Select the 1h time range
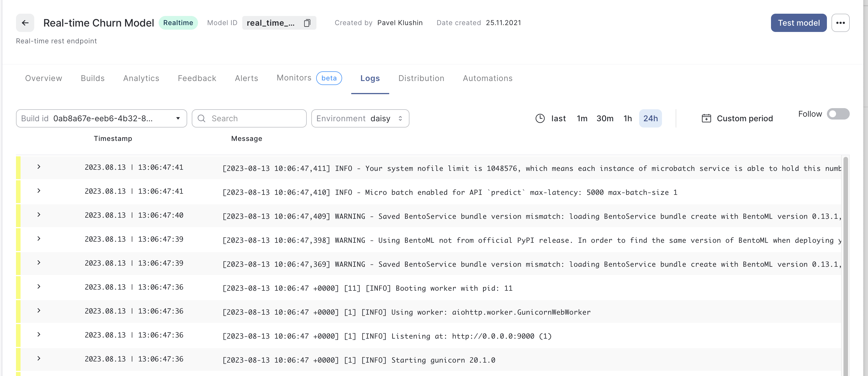The image size is (868, 376). pyautogui.click(x=627, y=118)
